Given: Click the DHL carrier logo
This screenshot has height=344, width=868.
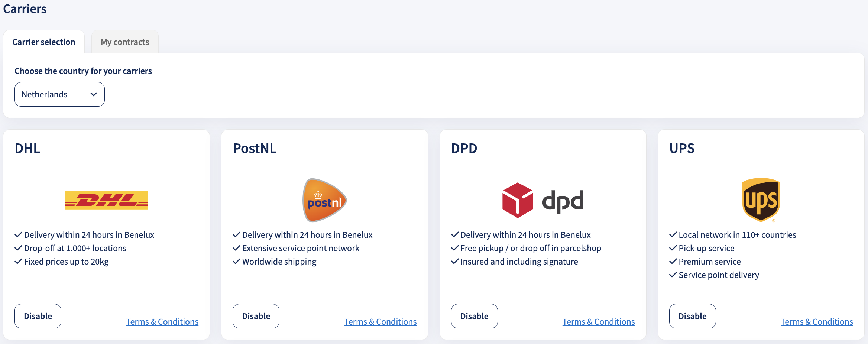Looking at the screenshot, I should [106, 200].
